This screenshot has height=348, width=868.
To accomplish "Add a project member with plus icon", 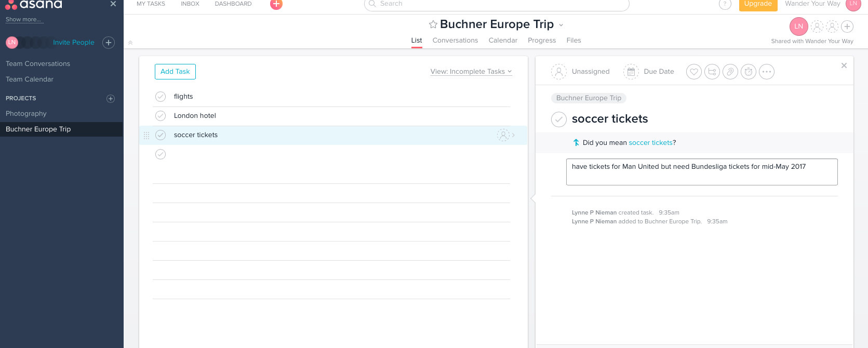I will pyautogui.click(x=847, y=26).
